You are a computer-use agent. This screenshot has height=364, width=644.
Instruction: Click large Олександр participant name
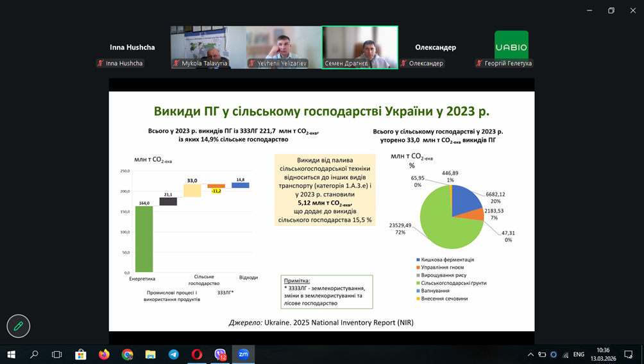point(436,48)
